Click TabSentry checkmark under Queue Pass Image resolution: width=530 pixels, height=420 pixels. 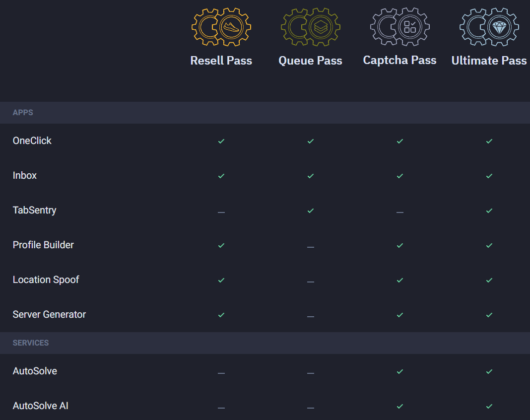(x=310, y=210)
